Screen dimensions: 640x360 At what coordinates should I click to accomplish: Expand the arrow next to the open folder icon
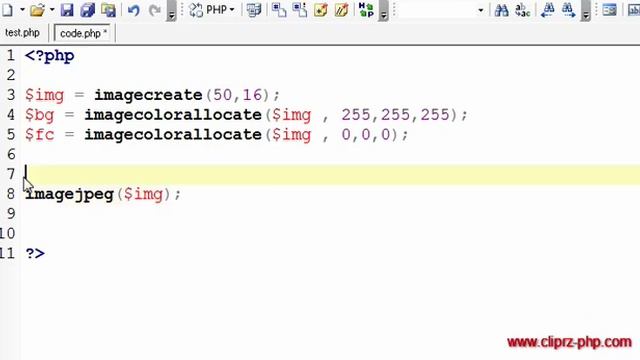[x=52, y=10]
